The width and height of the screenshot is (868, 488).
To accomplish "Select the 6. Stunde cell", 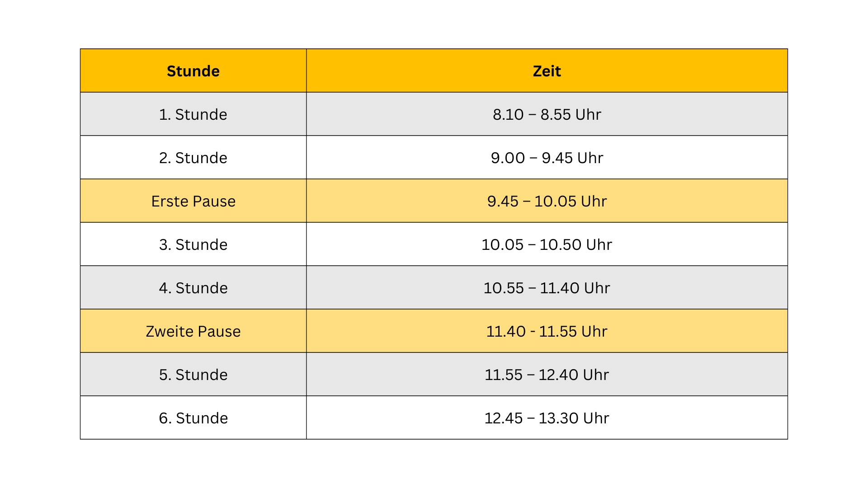I will [x=193, y=418].
